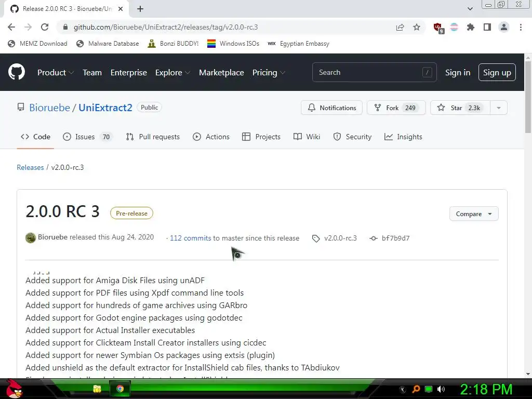The height and width of the screenshot is (399, 532).
Task: Open a new browser tab with plus
Action: point(140,9)
